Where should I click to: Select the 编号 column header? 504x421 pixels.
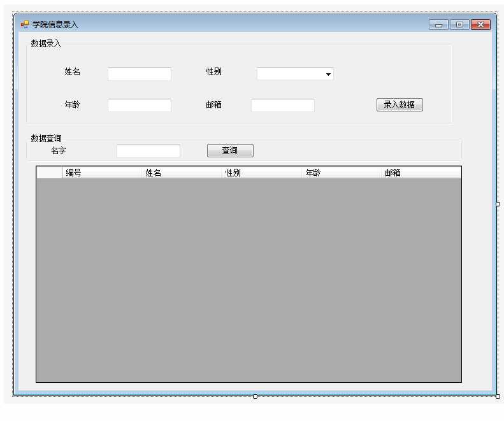tap(101, 173)
